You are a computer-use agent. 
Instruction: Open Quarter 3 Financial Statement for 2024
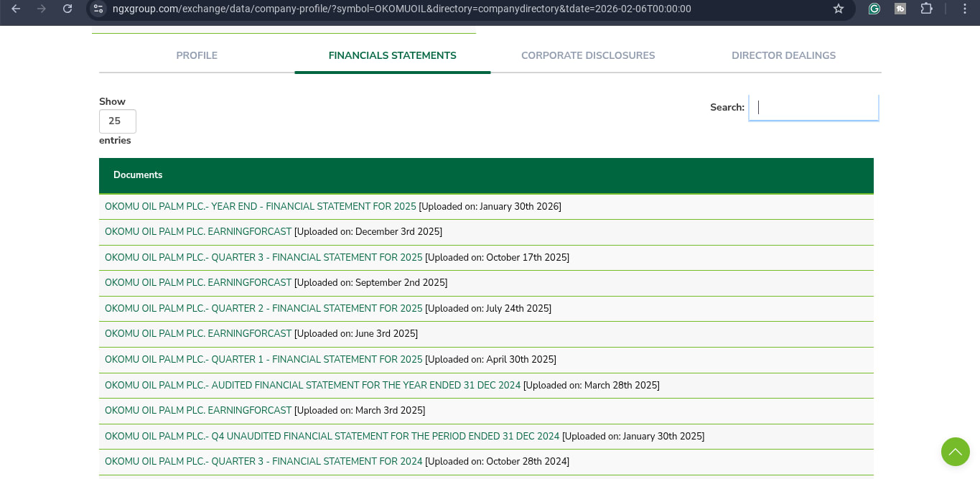coord(263,462)
